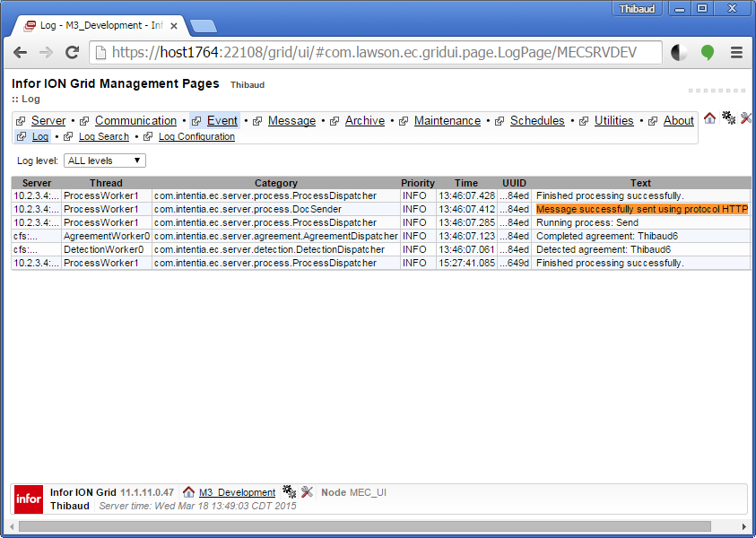Click the green Hangouts extension icon
Image resolution: width=756 pixels, height=538 pixels.
[708, 52]
